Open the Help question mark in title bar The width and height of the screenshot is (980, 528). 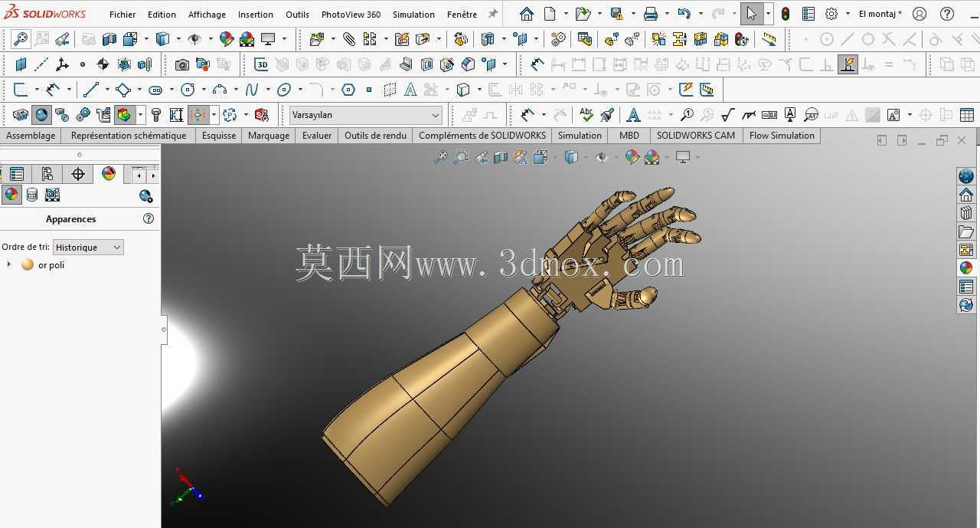947,14
